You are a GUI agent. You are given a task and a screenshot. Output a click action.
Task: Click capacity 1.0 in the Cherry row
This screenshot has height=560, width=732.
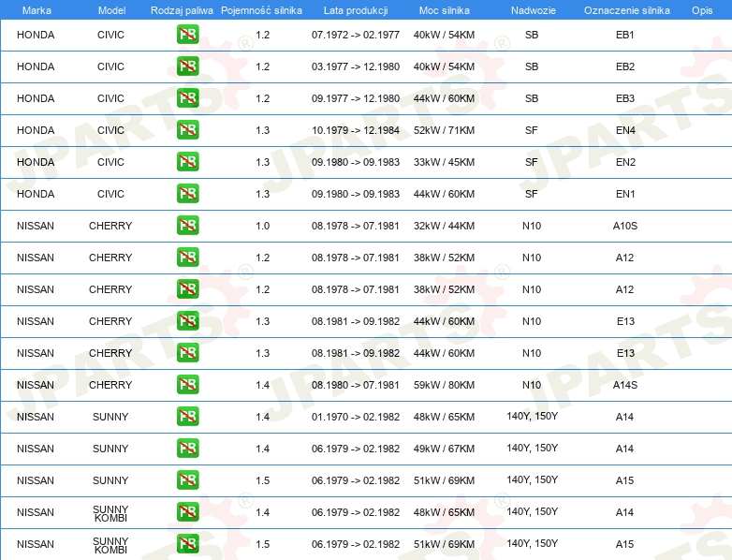click(x=262, y=226)
